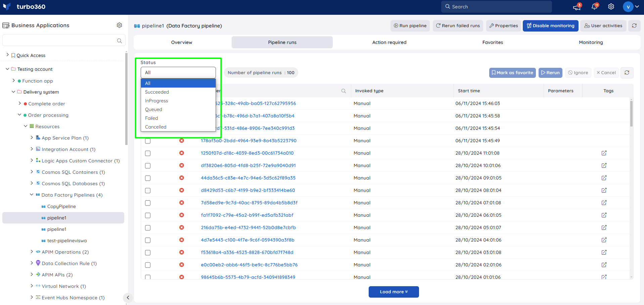Open run link e0c00eb2-abb6-46f5-be9c-8c776be5bb76
The height and width of the screenshot is (305, 644).
pyautogui.click(x=249, y=265)
